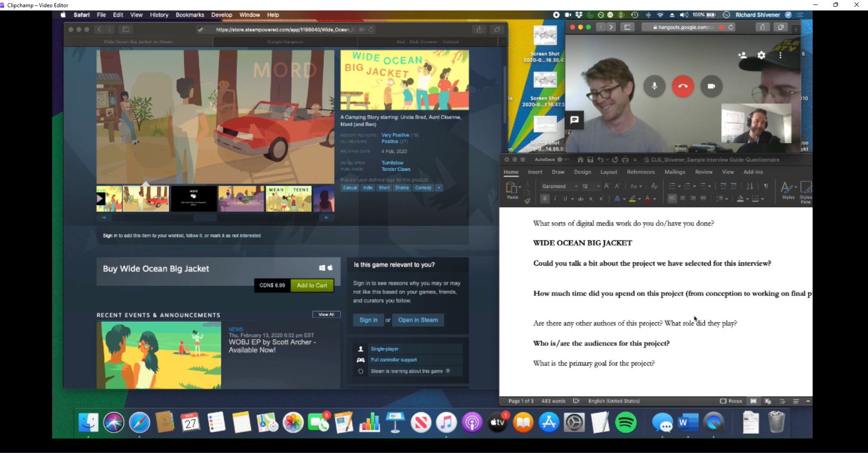
Task: Open bullet list style dropdown
Action: (x=679, y=186)
